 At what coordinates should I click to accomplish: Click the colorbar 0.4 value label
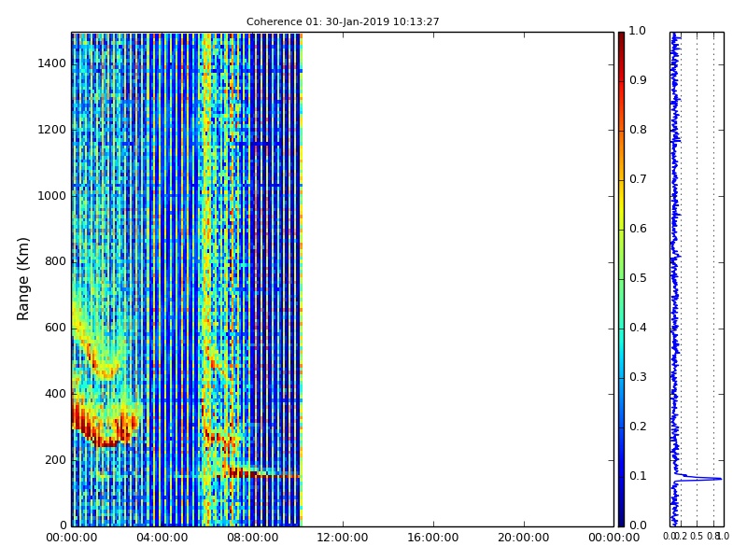(x=638, y=328)
